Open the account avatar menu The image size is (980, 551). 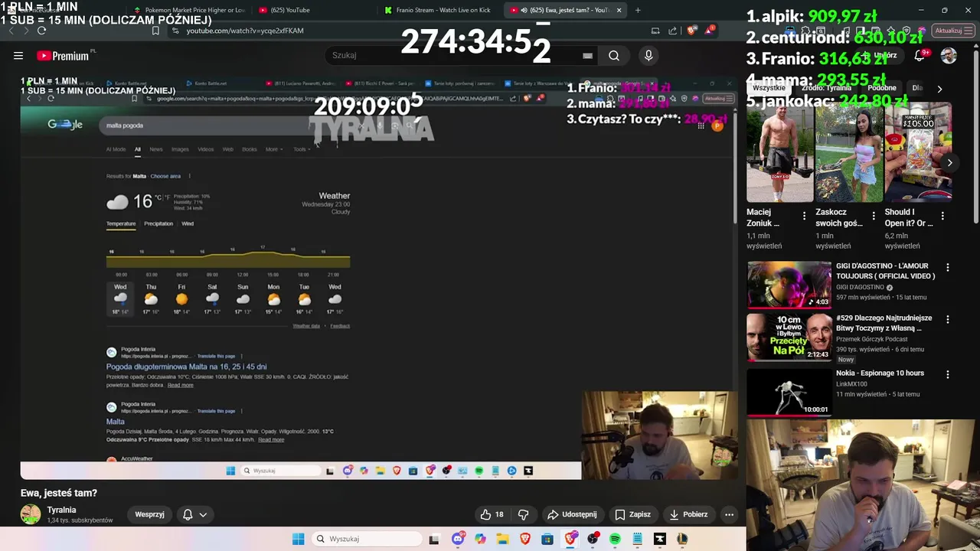pos(949,55)
